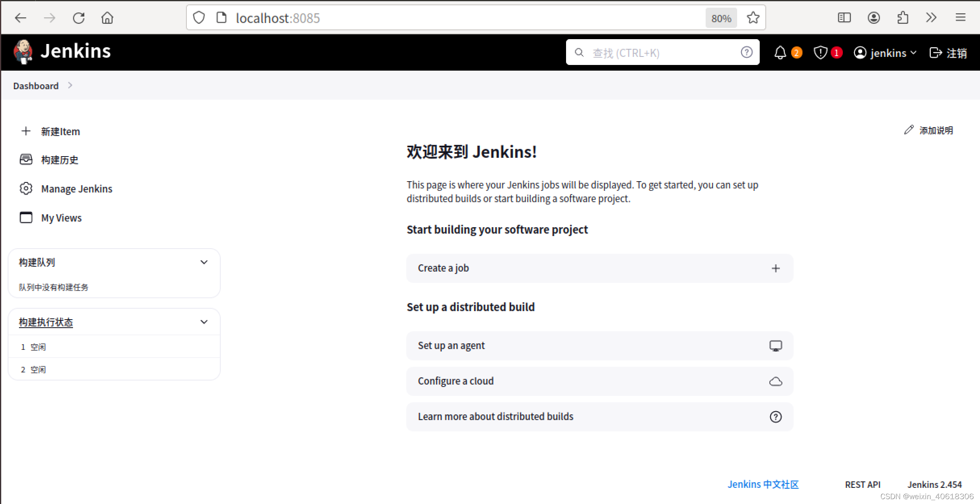Edit description via 添加说明
The width and height of the screenshot is (980, 504).
(928, 130)
